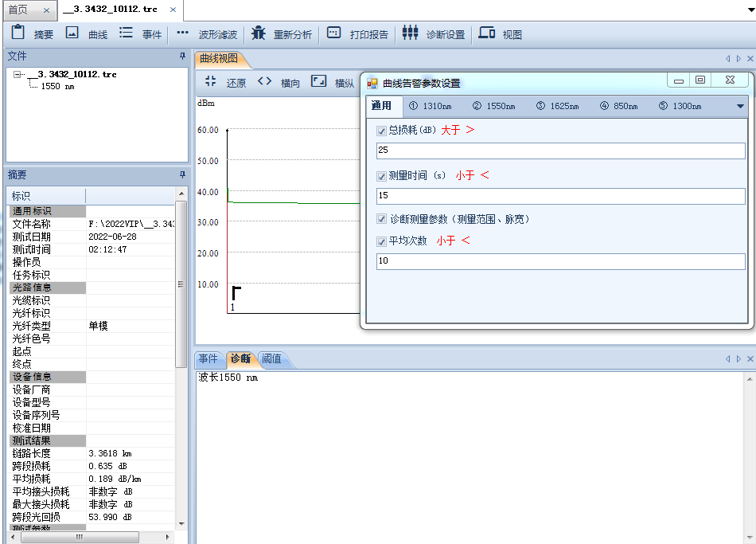The height and width of the screenshot is (544, 756).
Task: Uncheck the 总损耗(dB) checkbox
Action: [382, 130]
